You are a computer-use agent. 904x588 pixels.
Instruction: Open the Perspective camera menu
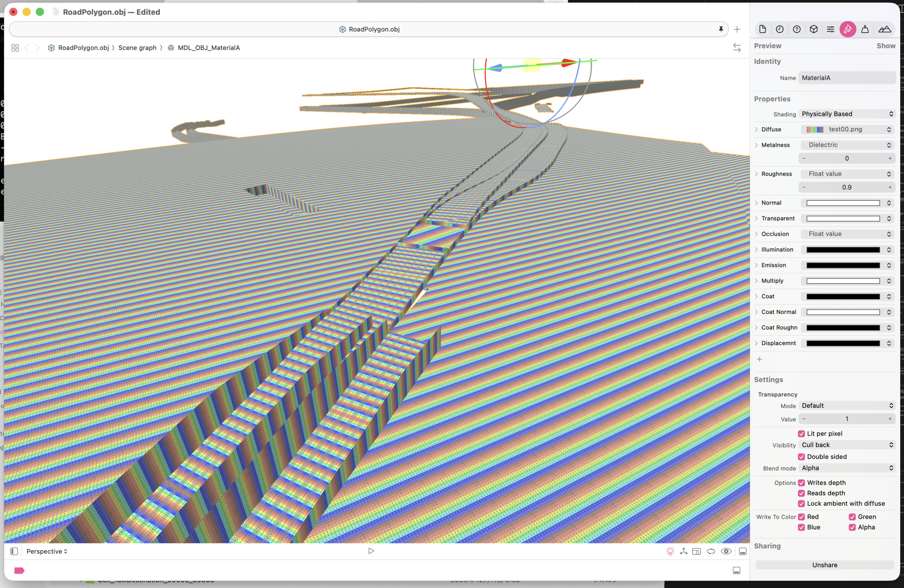(x=47, y=551)
